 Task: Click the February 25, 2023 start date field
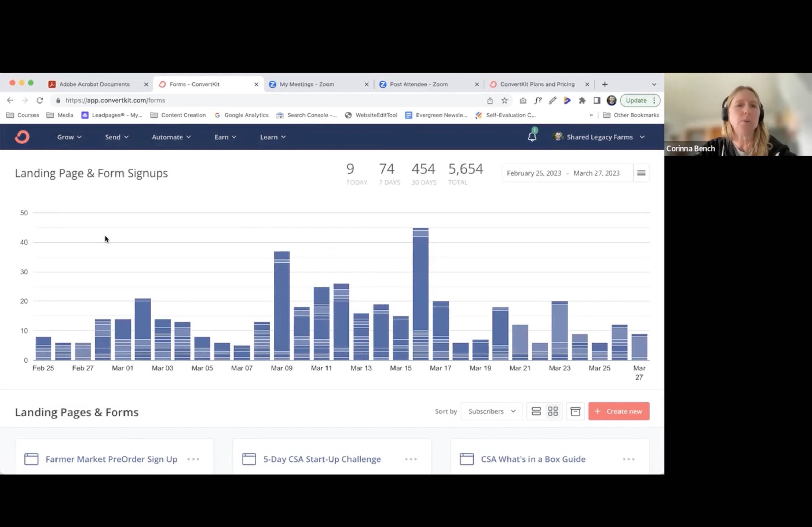coord(534,173)
